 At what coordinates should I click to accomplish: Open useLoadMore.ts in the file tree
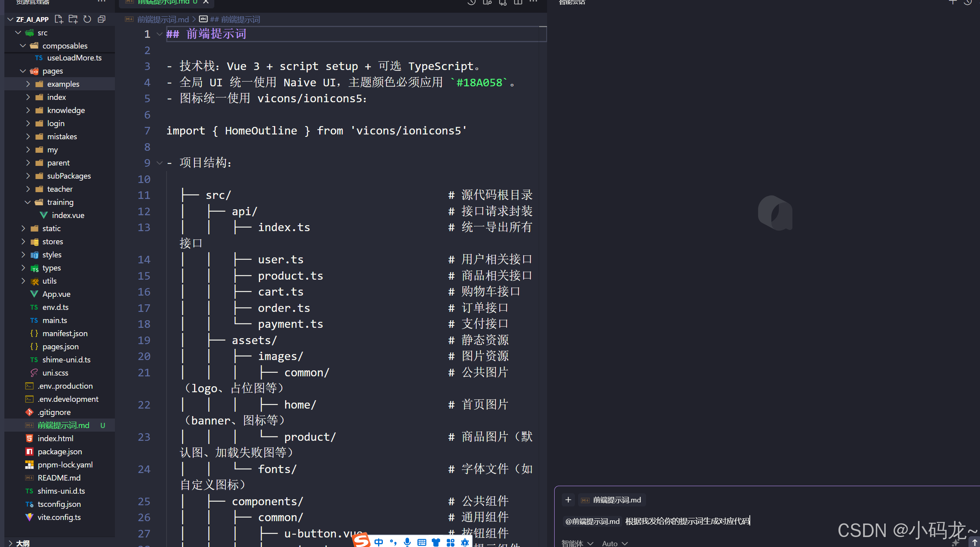74,58
